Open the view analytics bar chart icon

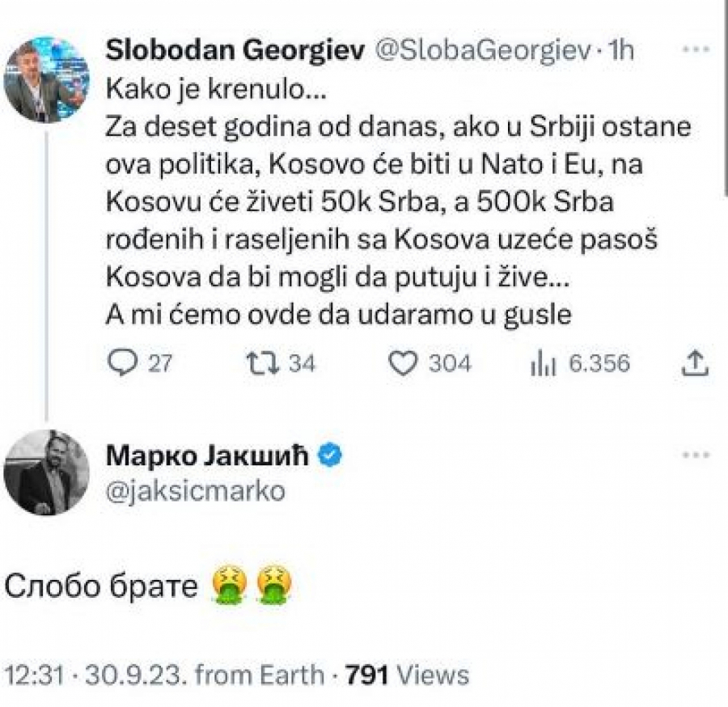tap(543, 362)
